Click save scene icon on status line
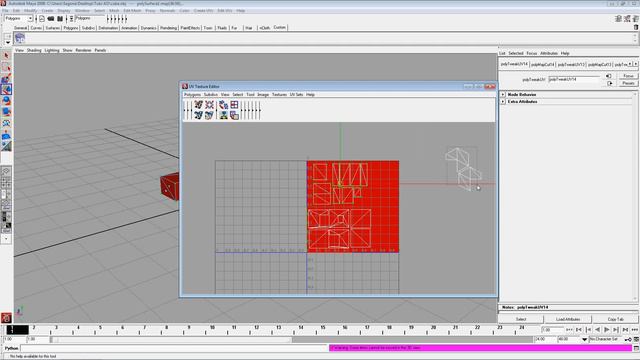Image resolution: width=640 pixels, height=360 pixels. click(60, 19)
